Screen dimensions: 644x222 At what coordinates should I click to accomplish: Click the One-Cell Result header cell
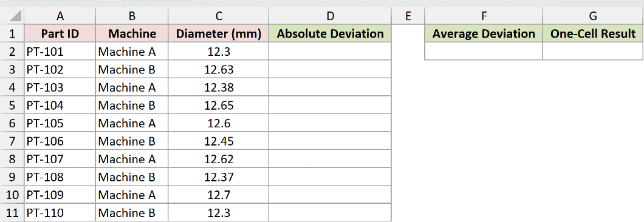(593, 33)
